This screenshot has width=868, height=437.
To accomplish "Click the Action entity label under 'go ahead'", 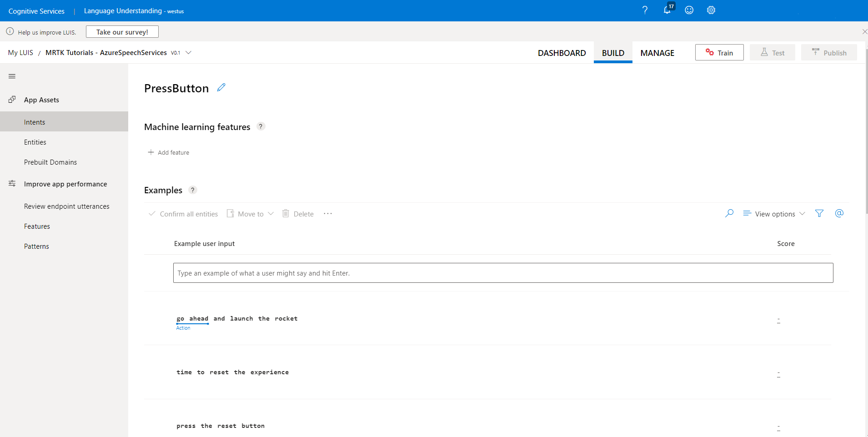I will (x=183, y=328).
